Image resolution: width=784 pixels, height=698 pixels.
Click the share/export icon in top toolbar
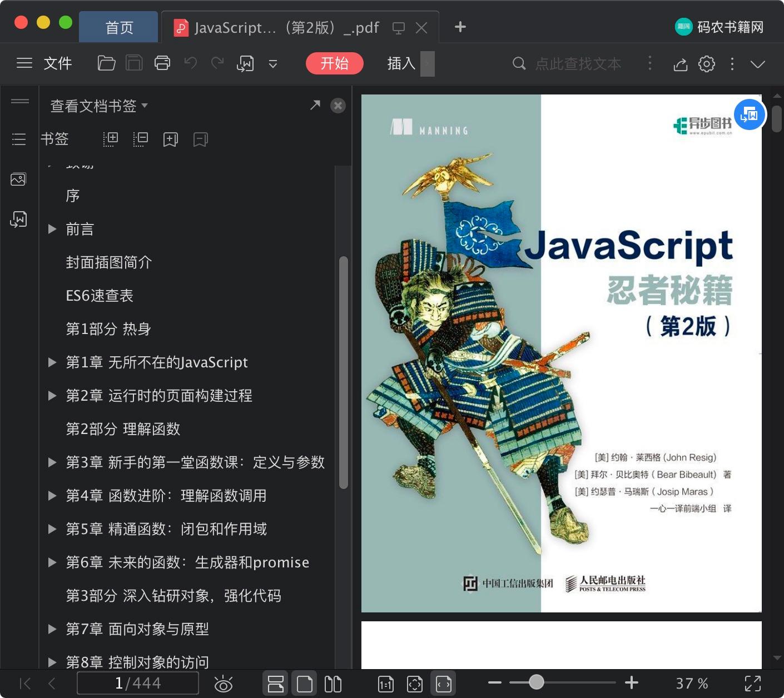coord(680,64)
